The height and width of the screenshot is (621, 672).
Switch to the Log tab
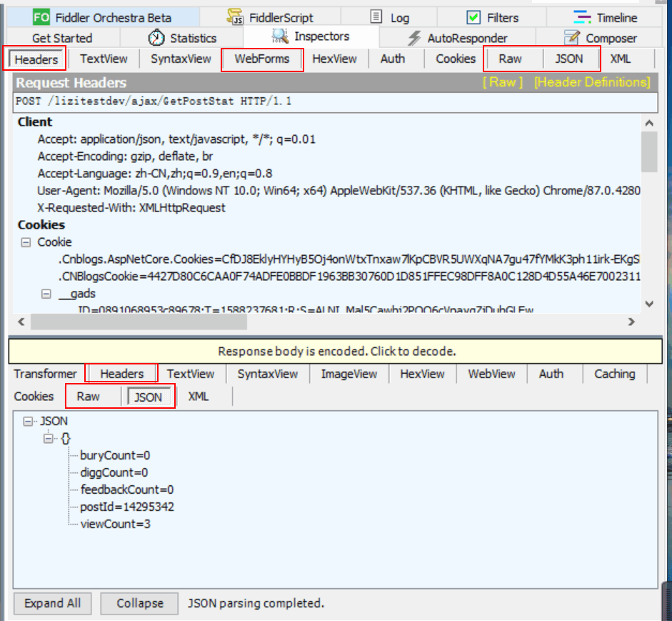[x=389, y=18]
